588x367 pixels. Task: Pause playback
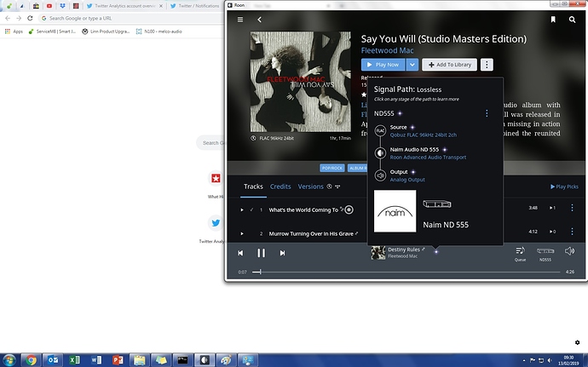261,253
